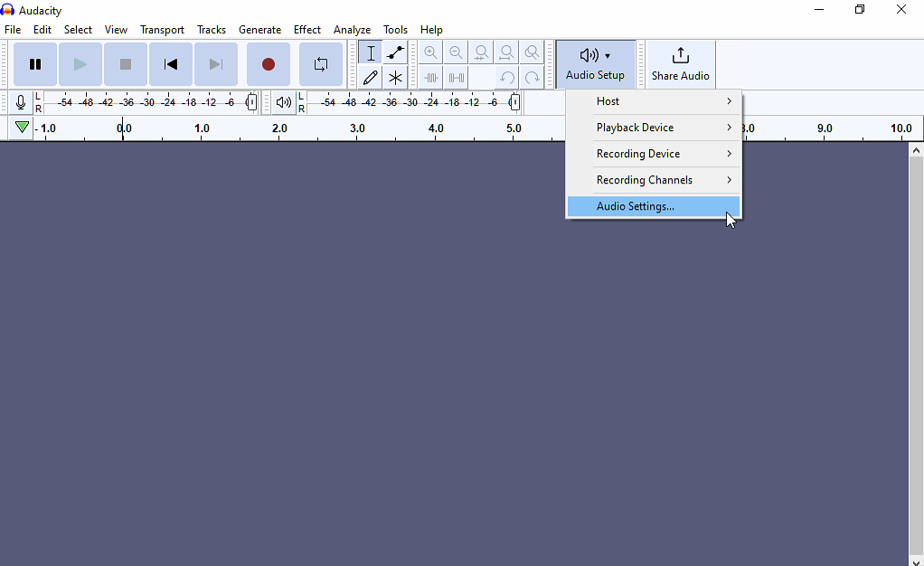Click the green timeline options triangle

click(22, 127)
